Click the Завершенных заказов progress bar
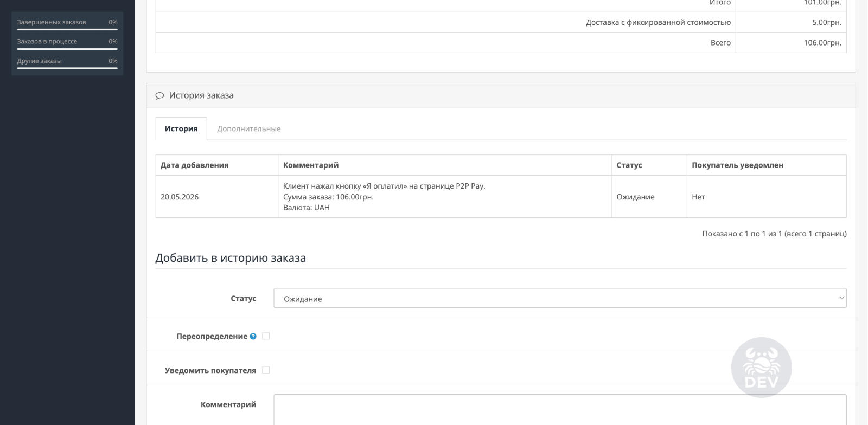Screen dimensions: 868x425 tap(67, 29)
